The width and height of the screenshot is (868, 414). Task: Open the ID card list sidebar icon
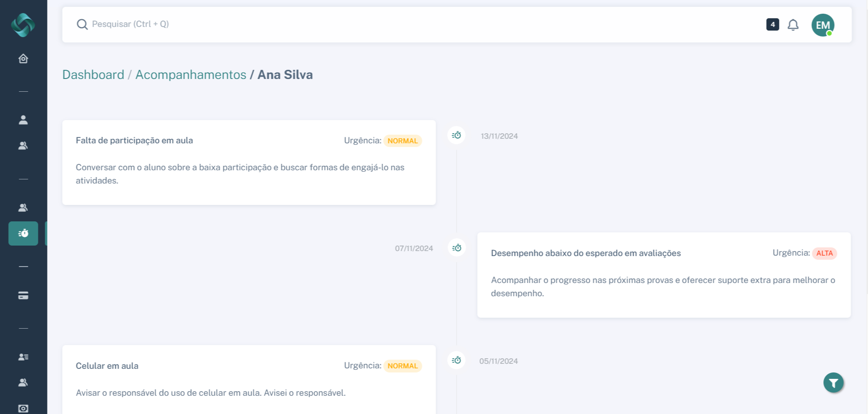23,357
